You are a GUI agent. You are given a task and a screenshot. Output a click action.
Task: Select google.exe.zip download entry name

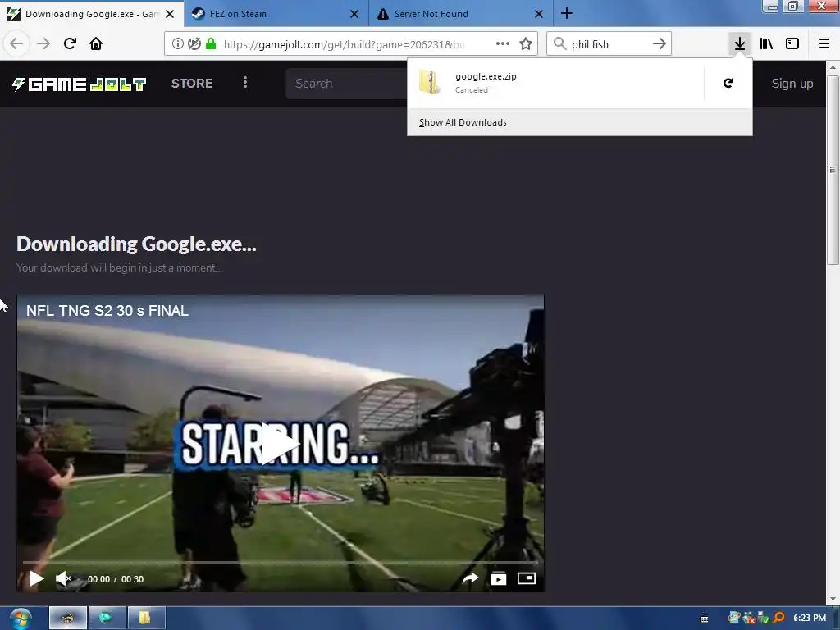point(486,76)
